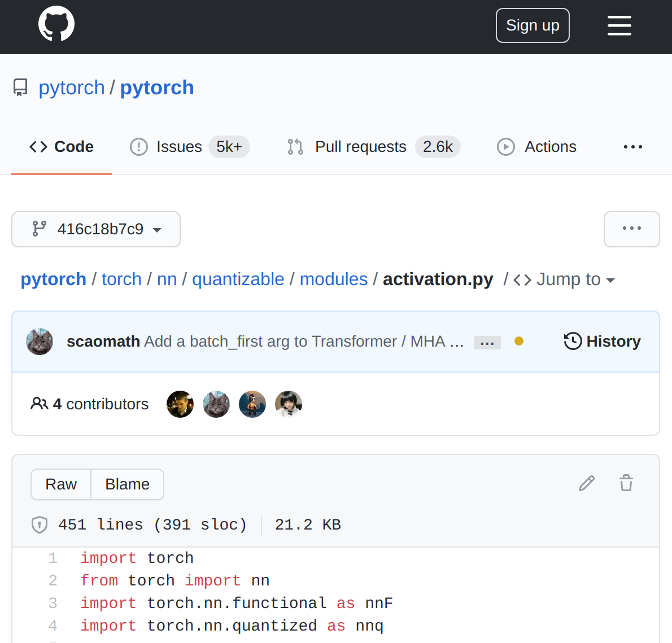The image size is (672, 643).
Task: Click the shield icon beside line count
Action: coord(40,524)
